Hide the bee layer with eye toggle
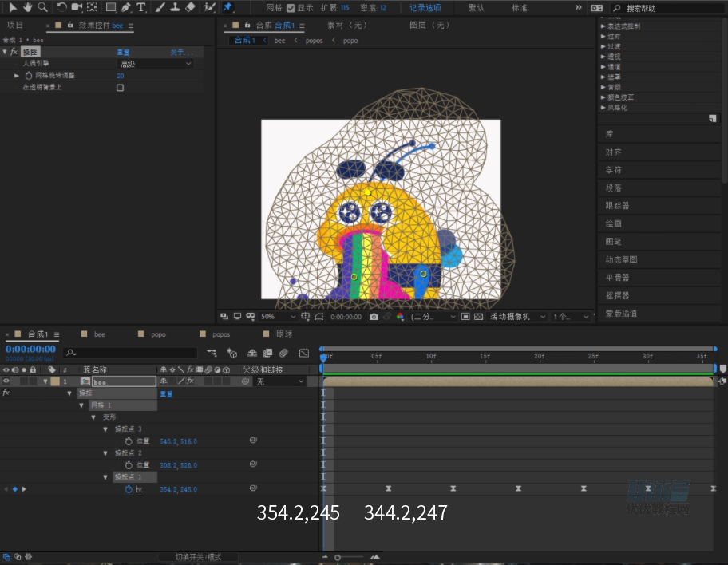The width and height of the screenshot is (728, 565). click(6, 381)
